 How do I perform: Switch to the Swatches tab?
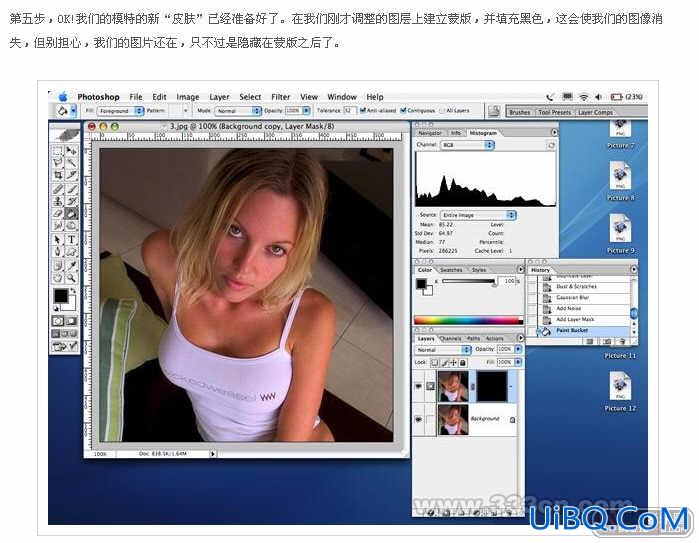pos(451,270)
